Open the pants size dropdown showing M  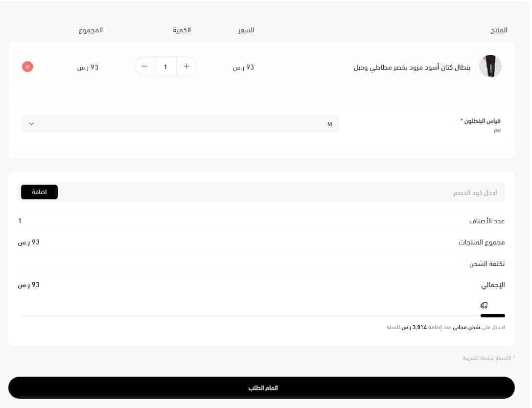tap(180, 124)
